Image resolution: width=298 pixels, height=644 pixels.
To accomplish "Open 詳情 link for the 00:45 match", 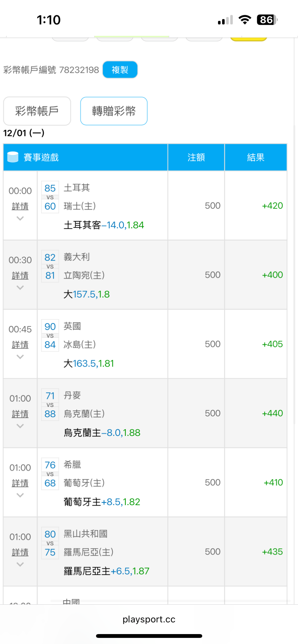I will (20, 344).
